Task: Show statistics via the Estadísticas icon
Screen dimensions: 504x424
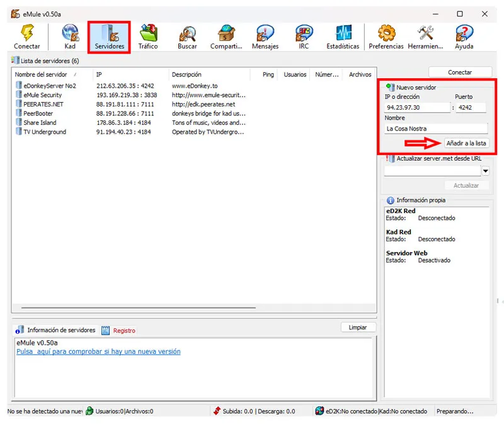Action: pos(343,36)
